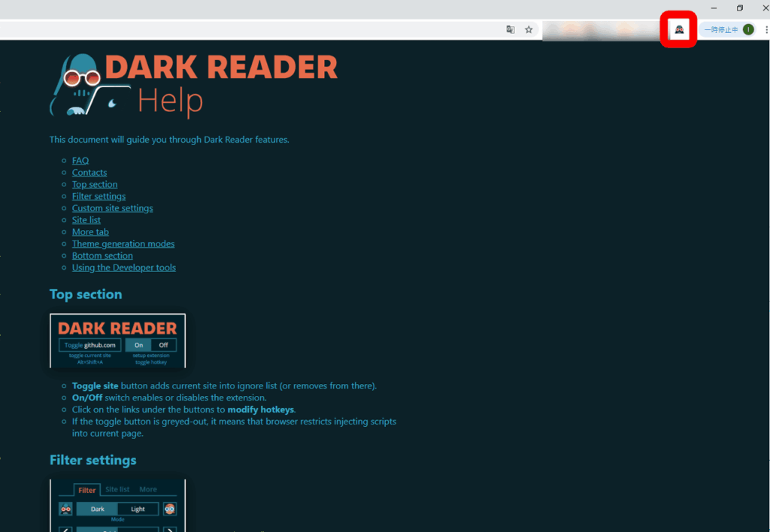
Task: Open the More tab link
Action: 90,231
